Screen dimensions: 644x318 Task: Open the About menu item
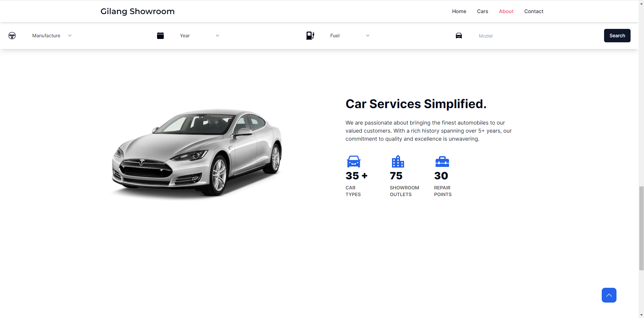(x=506, y=11)
